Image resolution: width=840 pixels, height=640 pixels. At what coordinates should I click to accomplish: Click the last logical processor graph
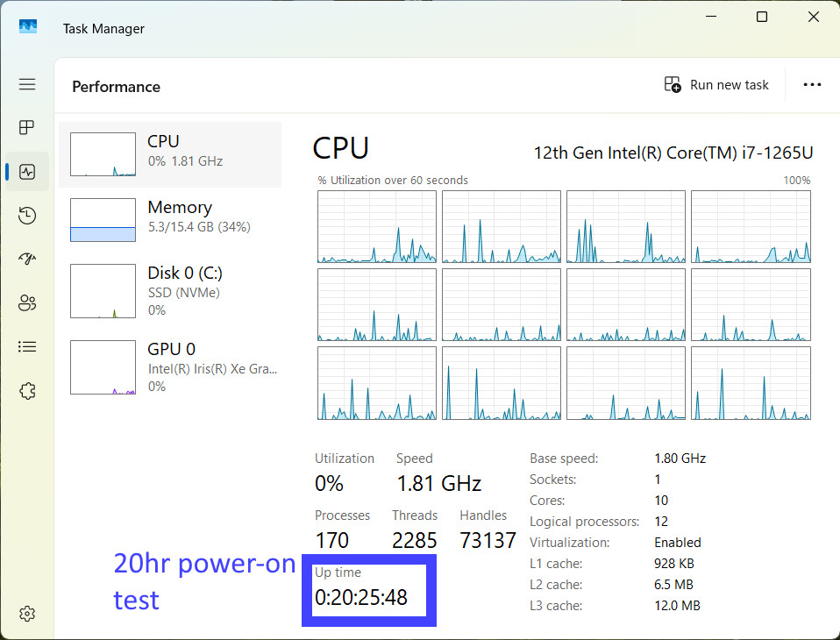751,383
